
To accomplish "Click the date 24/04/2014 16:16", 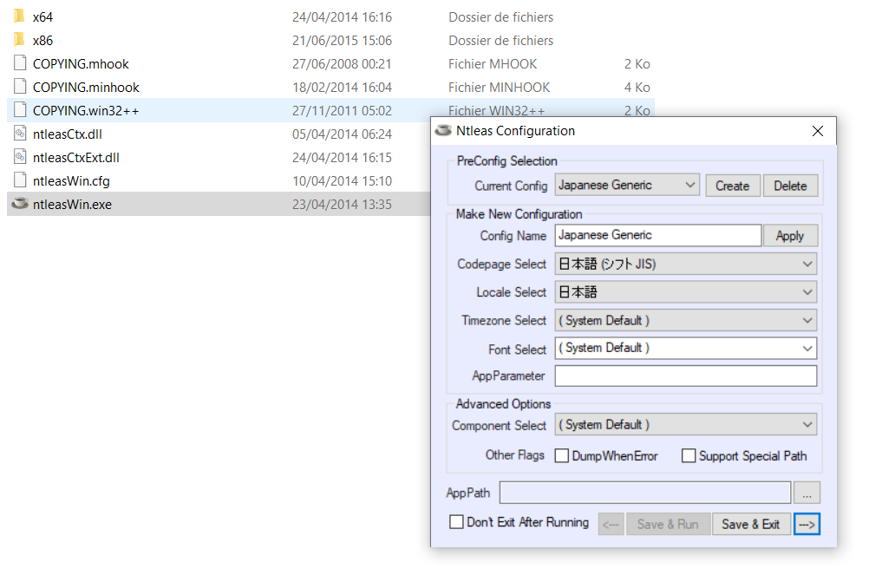I will point(342,16).
